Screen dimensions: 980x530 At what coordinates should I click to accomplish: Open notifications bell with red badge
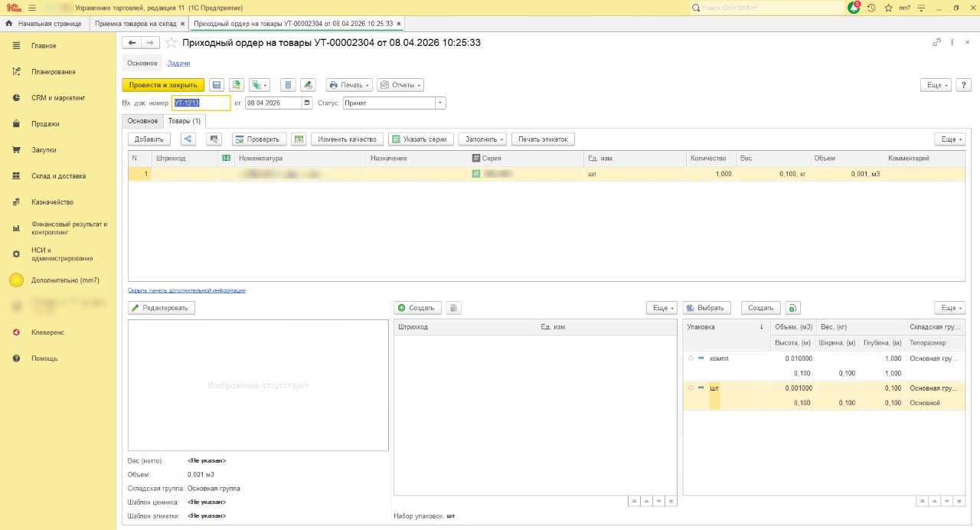[x=854, y=8]
